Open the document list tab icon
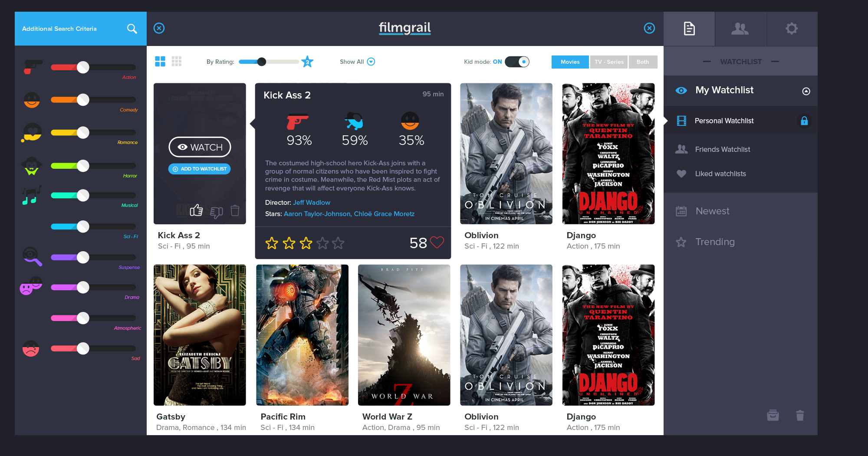This screenshot has height=456, width=868. [x=689, y=29]
